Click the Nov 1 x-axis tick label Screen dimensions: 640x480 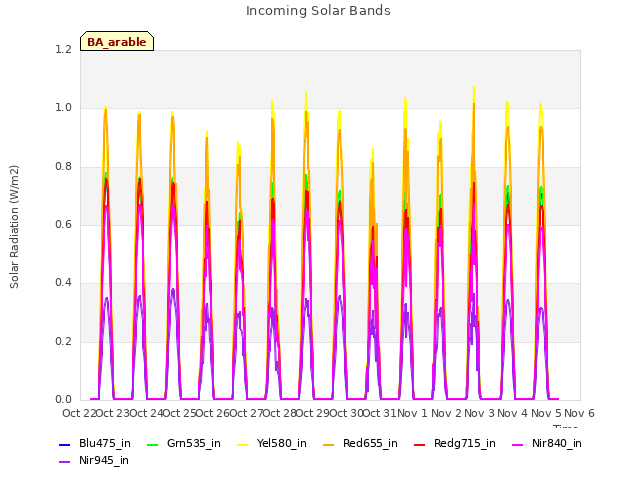click(x=412, y=413)
